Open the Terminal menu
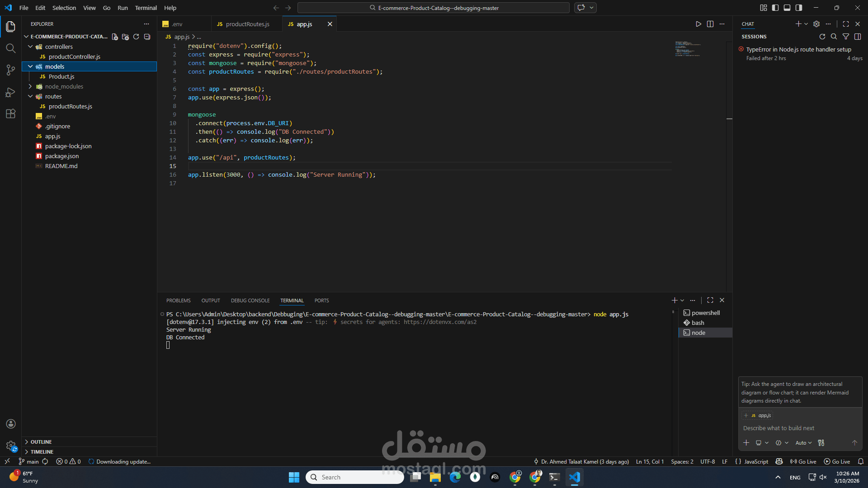 146,8
